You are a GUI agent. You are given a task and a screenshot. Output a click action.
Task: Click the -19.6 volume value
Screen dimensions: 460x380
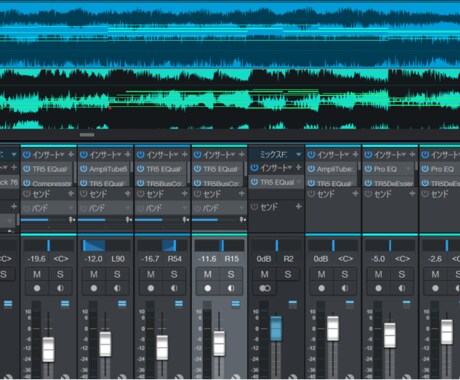pyautogui.click(x=37, y=259)
